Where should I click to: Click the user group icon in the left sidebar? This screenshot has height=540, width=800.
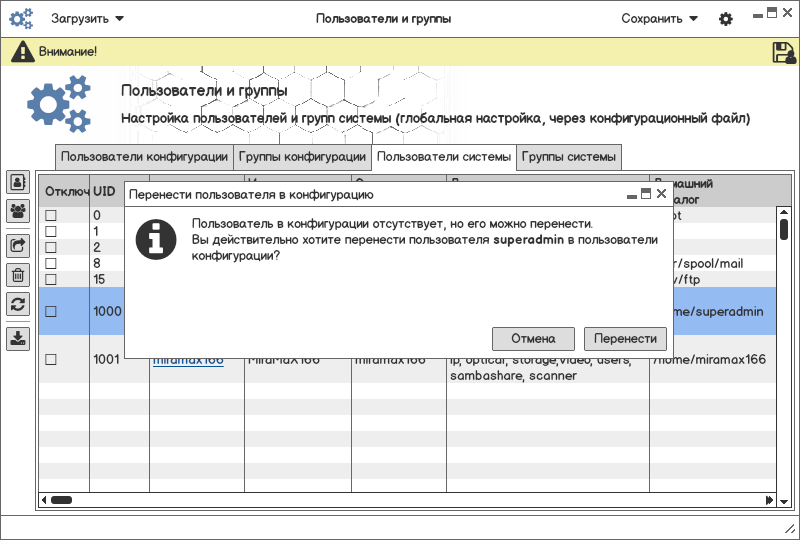pos(18,211)
